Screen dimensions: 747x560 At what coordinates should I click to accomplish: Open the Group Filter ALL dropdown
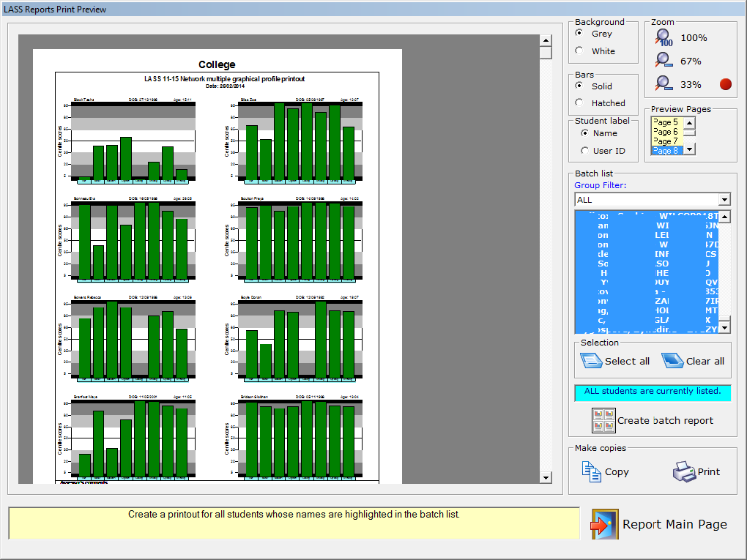pyautogui.click(x=653, y=200)
